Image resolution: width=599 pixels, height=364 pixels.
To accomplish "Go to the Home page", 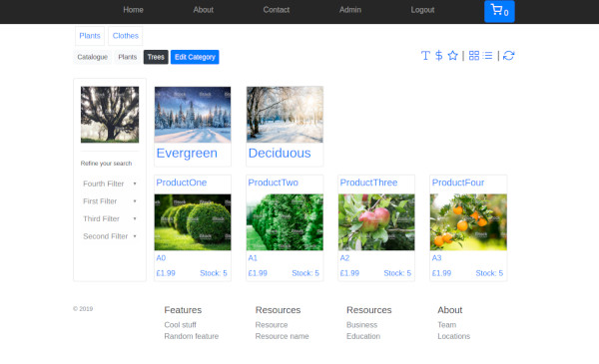I will [x=133, y=10].
